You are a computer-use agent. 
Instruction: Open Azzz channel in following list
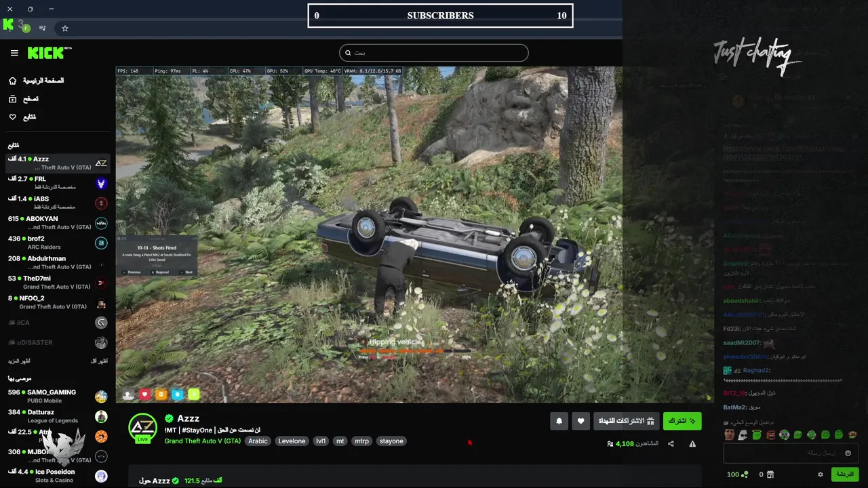[57, 163]
